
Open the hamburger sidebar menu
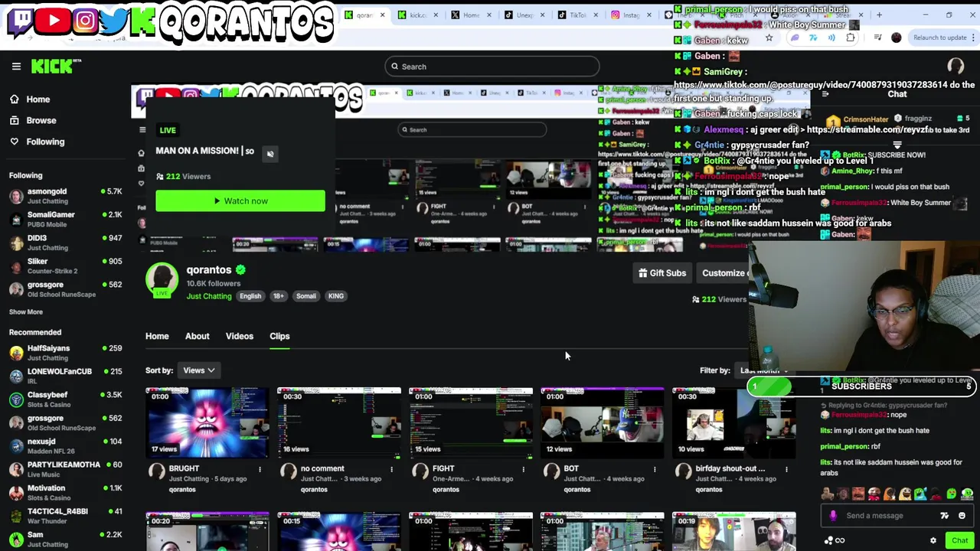pyautogui.click(x=16, y=67)
